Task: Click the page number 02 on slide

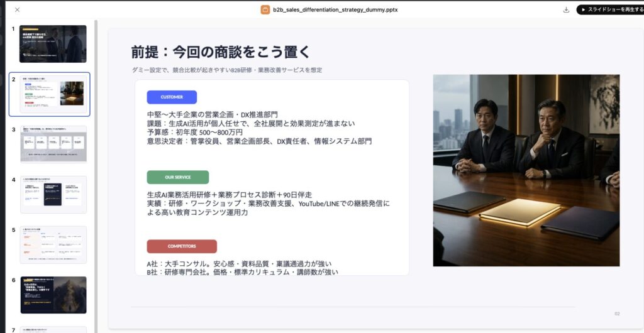Action: [617, 314]
